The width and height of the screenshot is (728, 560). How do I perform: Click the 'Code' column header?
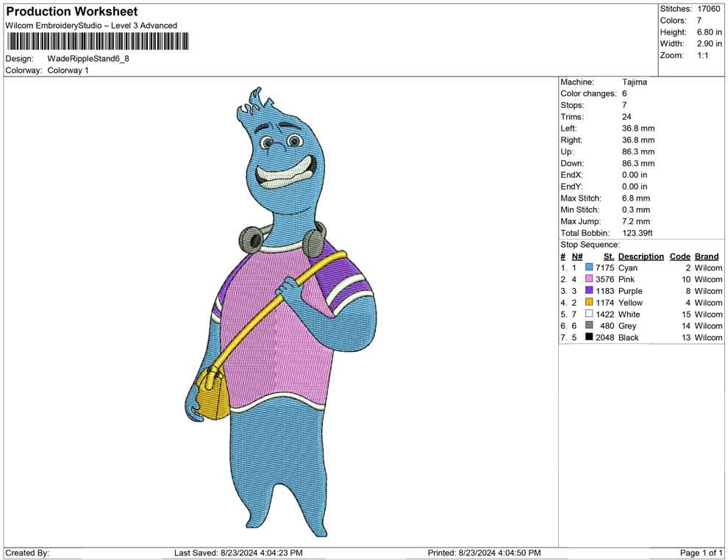tap(679, 256)
